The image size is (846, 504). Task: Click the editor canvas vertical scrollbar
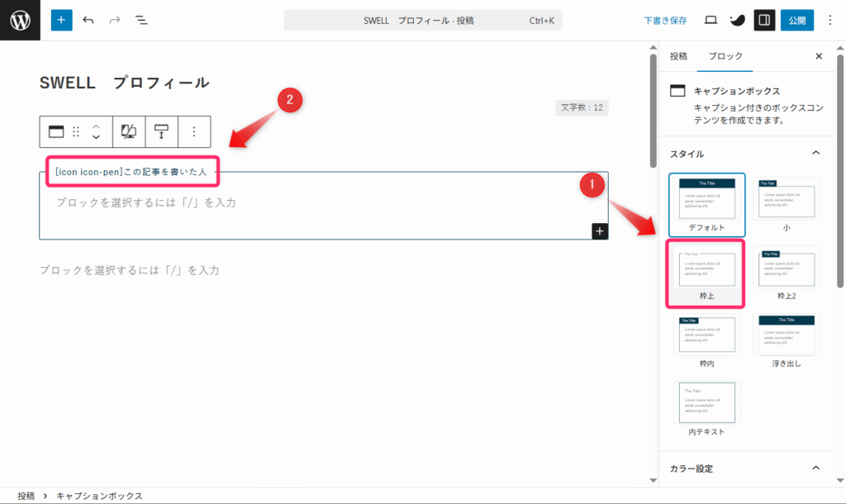coord(653,111)
